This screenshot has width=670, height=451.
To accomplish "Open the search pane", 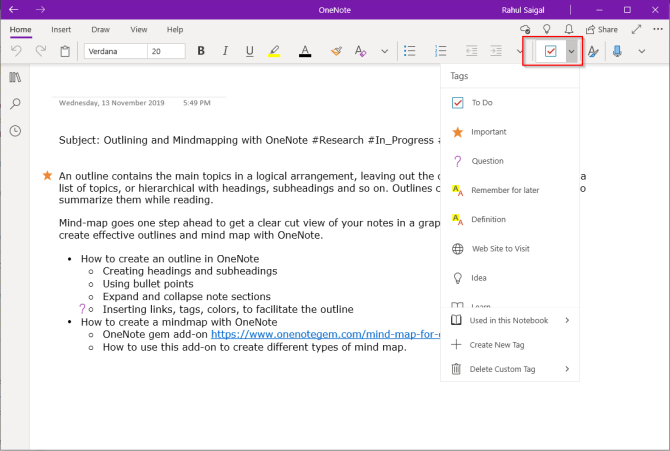I will [15, 103].
